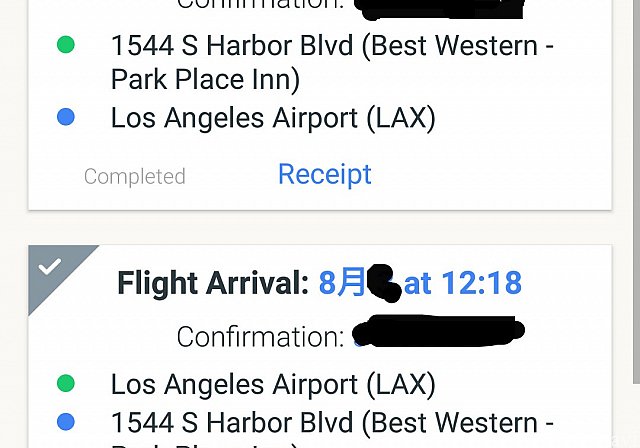Tap redacted confirmation number at top card
The image size is (640, 448).
439,9
